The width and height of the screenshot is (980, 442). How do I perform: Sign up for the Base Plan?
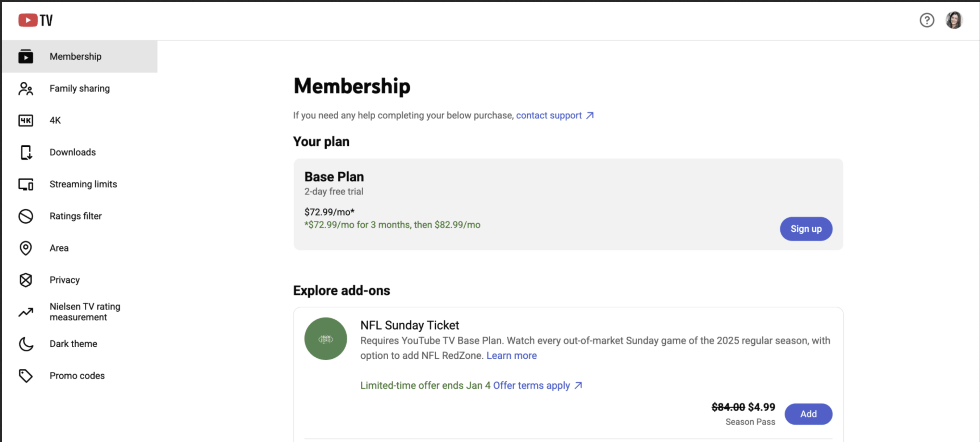(x=806, y=229)
